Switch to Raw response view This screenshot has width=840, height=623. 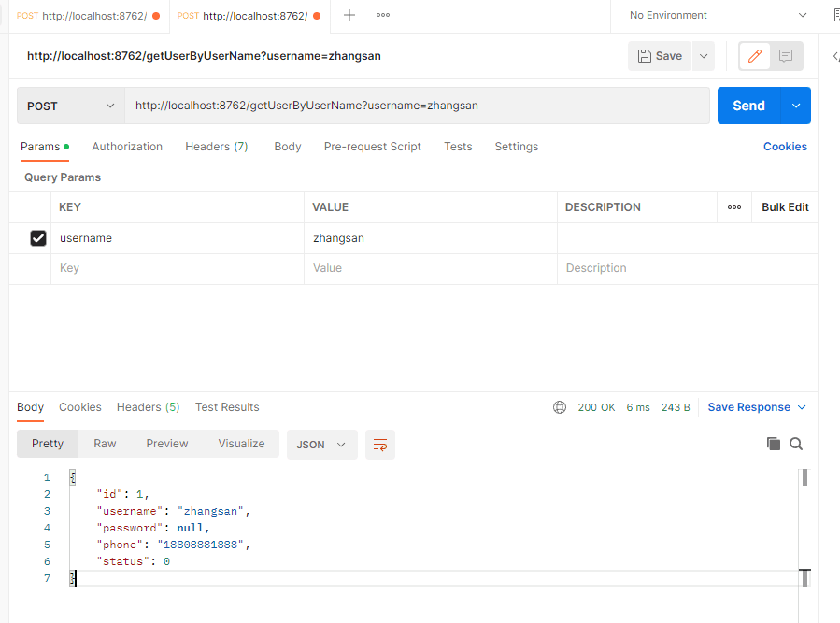[105, 444]
